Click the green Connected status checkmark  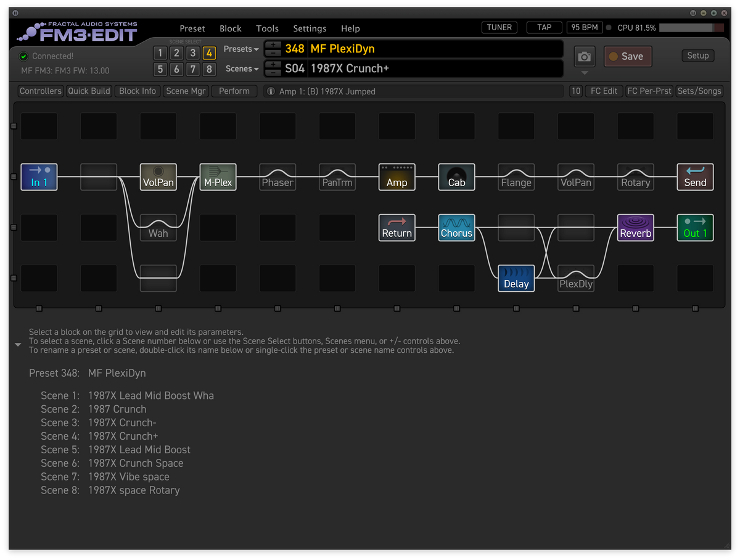(x=24, y=56)
